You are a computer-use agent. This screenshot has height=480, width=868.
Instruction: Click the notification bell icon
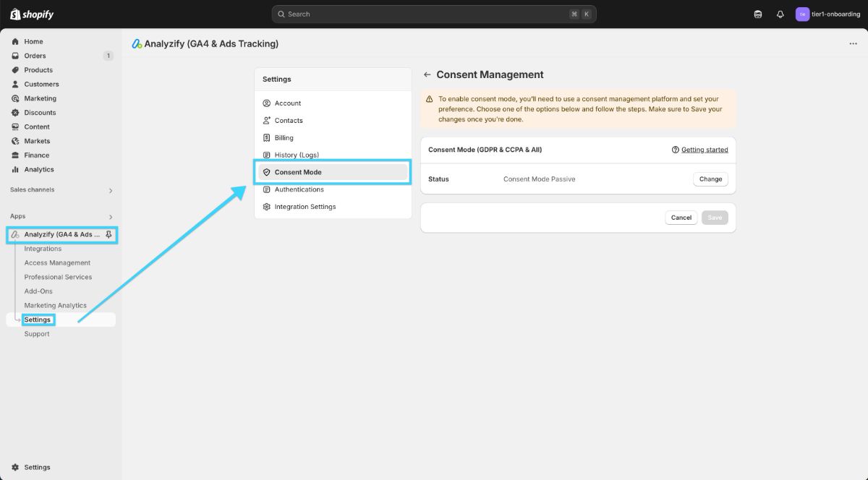point(780,14)
